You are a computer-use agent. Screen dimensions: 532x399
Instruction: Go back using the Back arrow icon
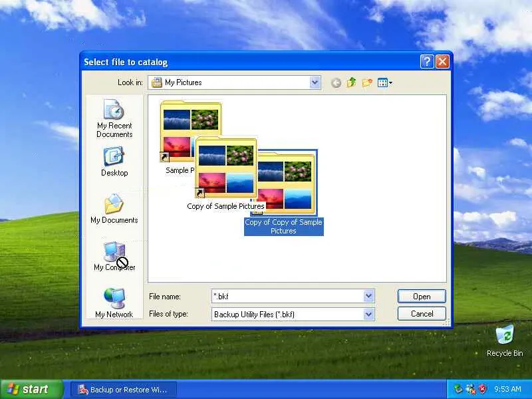[336, 82]
